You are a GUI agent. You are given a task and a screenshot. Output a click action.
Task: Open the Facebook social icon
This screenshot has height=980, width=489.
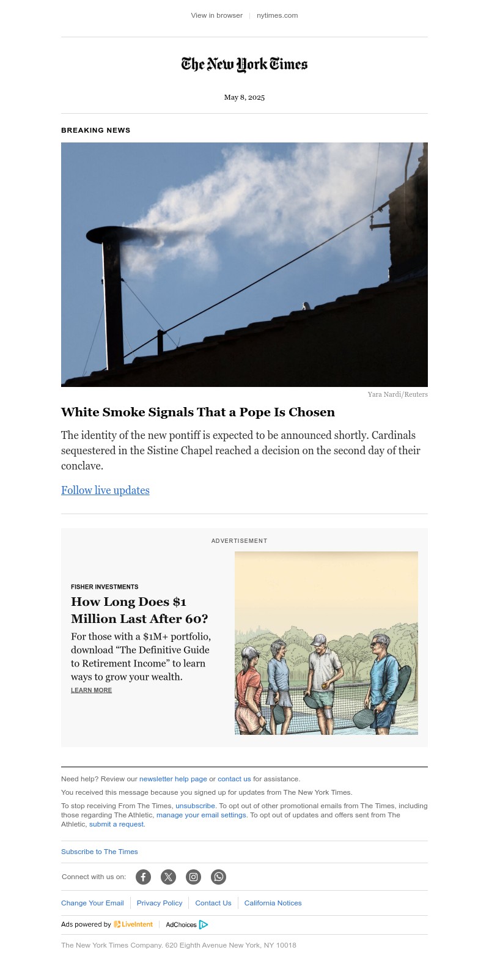[x=143, y=877]
